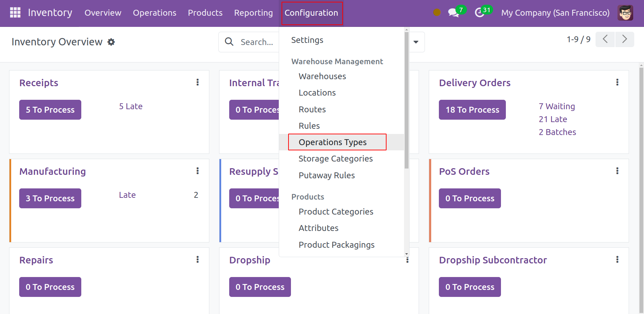Open the Dropship Subcontractor card title
This screenshot has height=314, width=644.
493,260
